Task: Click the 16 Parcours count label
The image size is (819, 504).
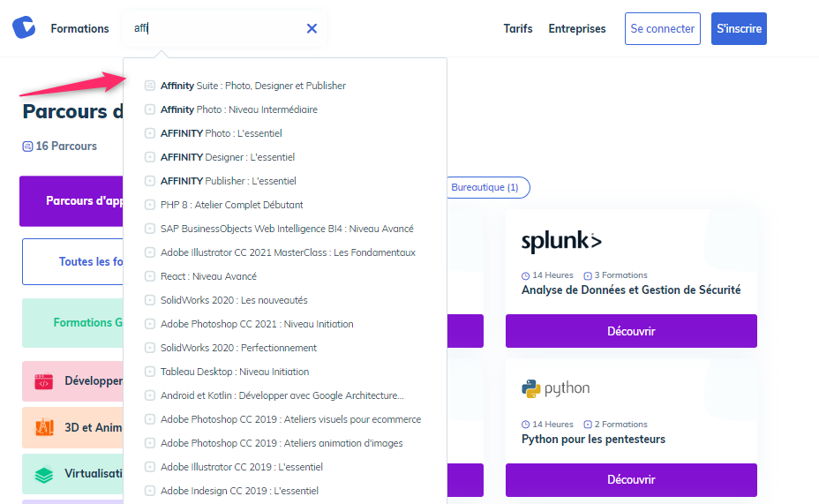Action: [x=59, y=147]
